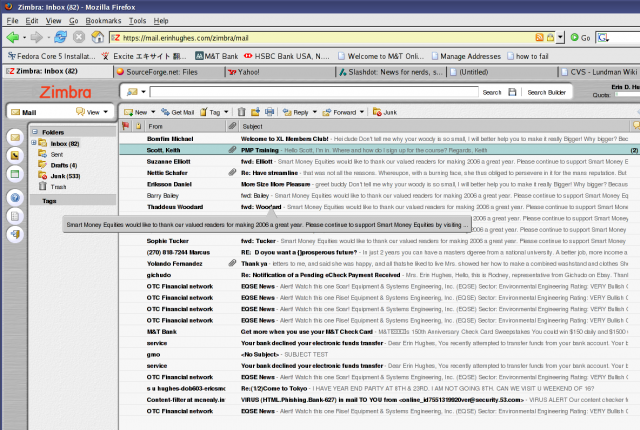Open Help with the question mark icon
Viewport: 640px width, 430px height.
[x=15, y=198]
